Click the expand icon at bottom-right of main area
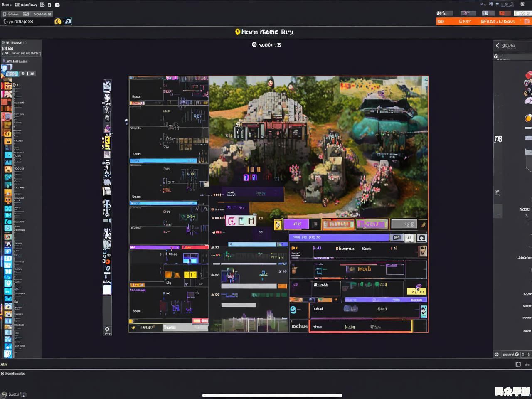 tap(518, 365)
